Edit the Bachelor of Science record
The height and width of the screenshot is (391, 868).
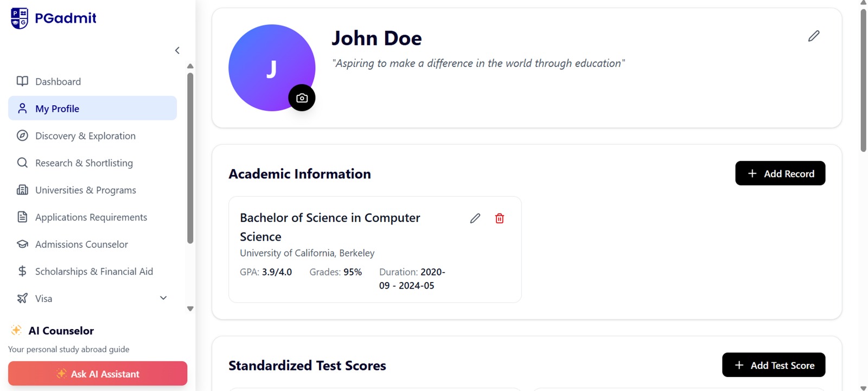click(x=475, y=219)
